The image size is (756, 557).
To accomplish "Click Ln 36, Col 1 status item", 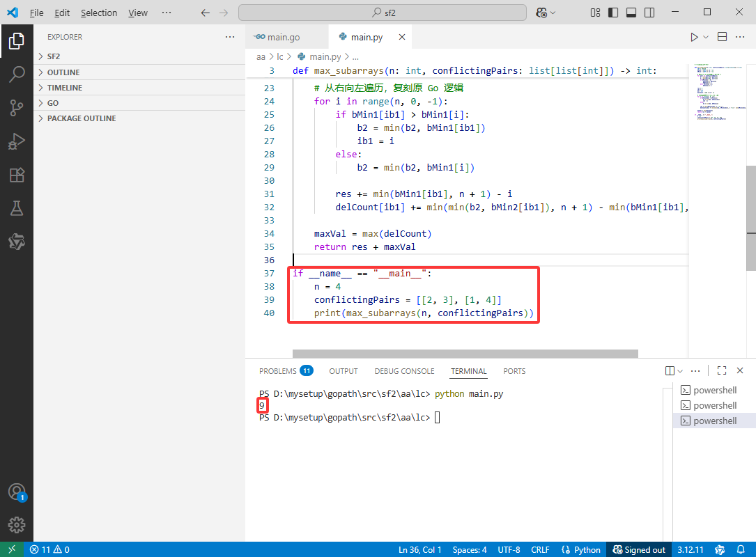I will pyautogui.click(x=419, y=550).
